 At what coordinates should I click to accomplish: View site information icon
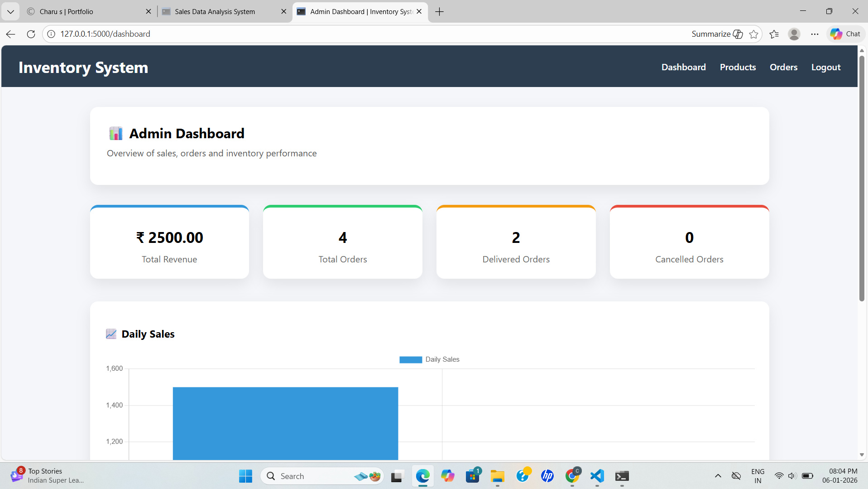(x=51, y=34)
